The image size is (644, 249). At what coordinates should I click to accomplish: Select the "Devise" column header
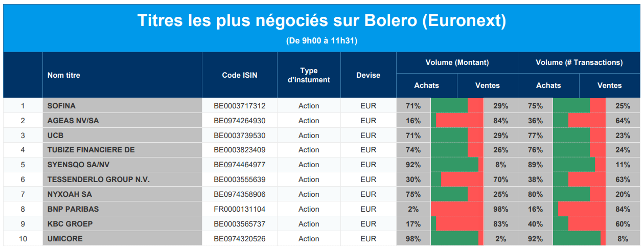pyautogui.click(x=368, y=75)
